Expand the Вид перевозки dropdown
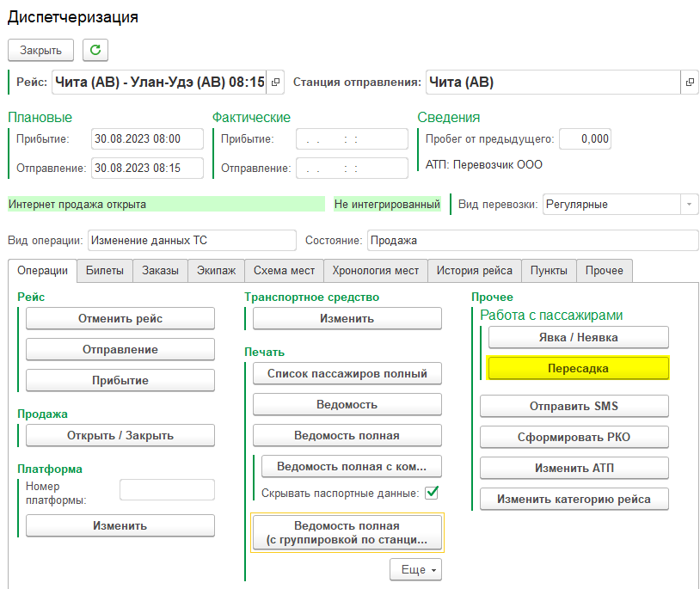700x589 pixels. pos(688,205)
